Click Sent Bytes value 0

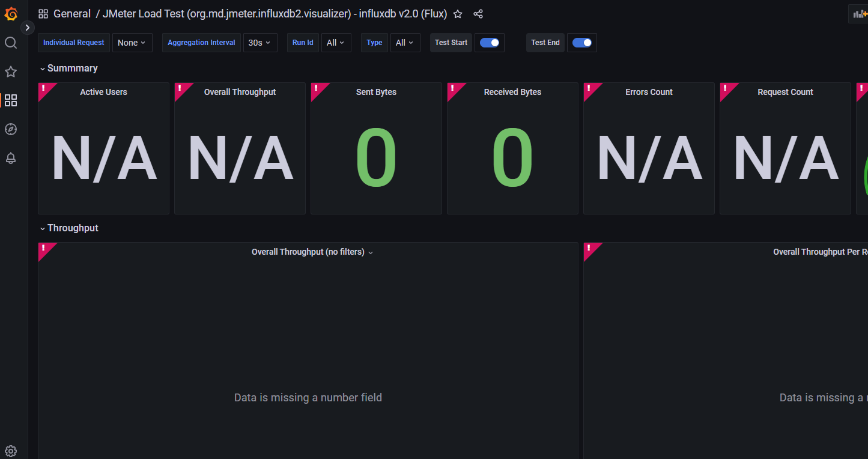(x=376, y=159)
